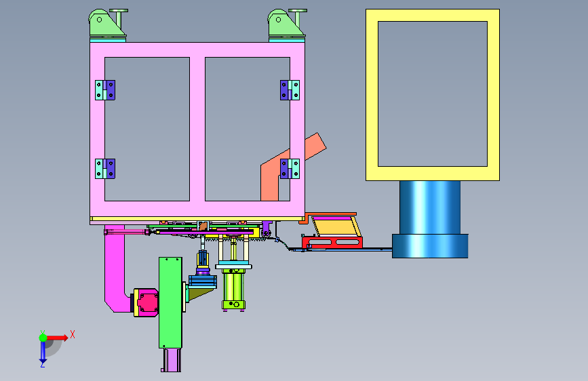Select the lower-left hinge on pink cabinet
The image size is (588, 381).
click(105, 169)
